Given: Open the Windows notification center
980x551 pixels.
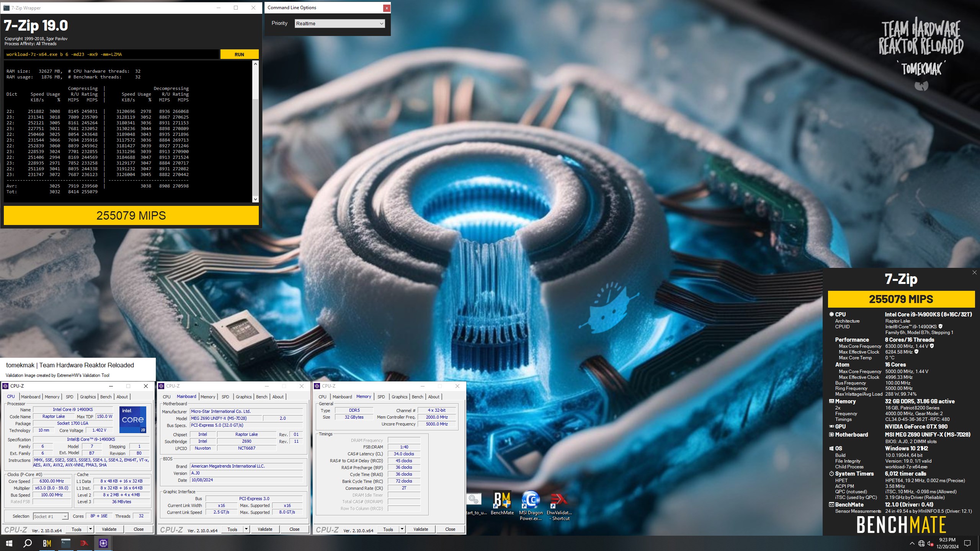Looking at the screenshot, I should (967, 543).
